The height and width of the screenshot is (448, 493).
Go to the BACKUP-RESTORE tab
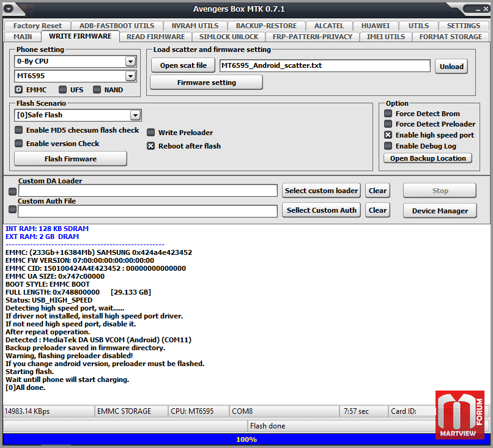point(266,26)
